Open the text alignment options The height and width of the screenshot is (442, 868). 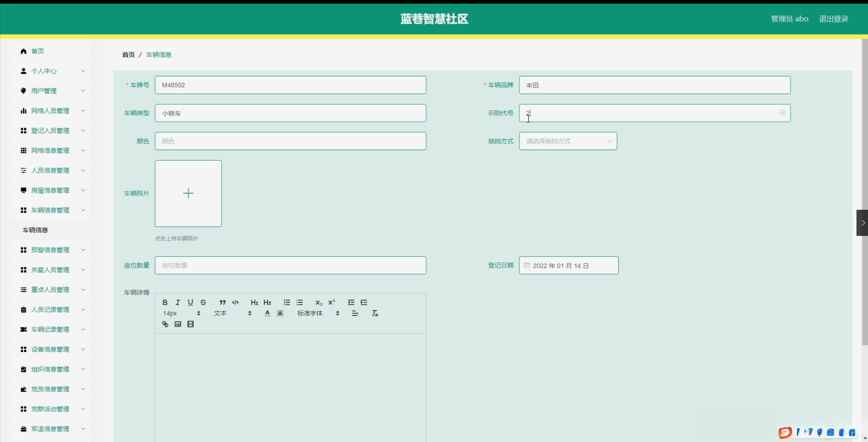pos(355,313)
